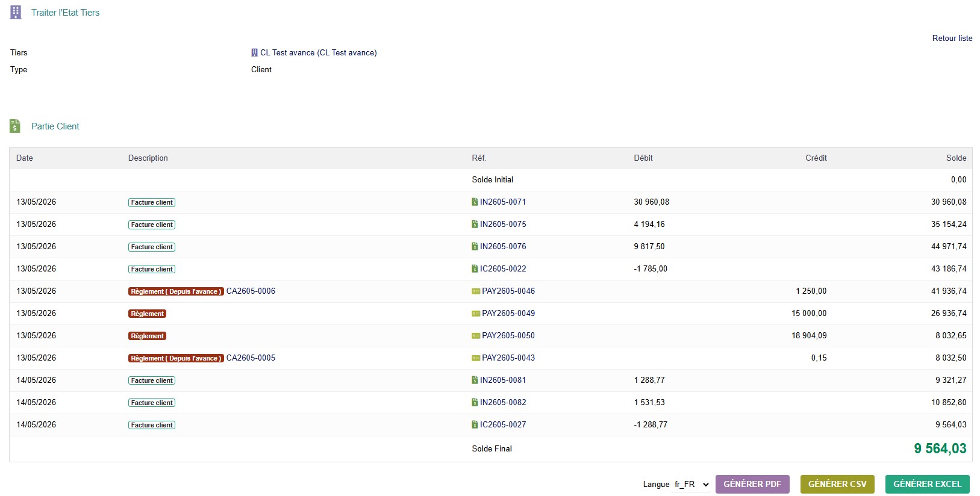The image size is (980, 496).
Task: Open third party CL Test avance link
Action: [x=319, y=53]
